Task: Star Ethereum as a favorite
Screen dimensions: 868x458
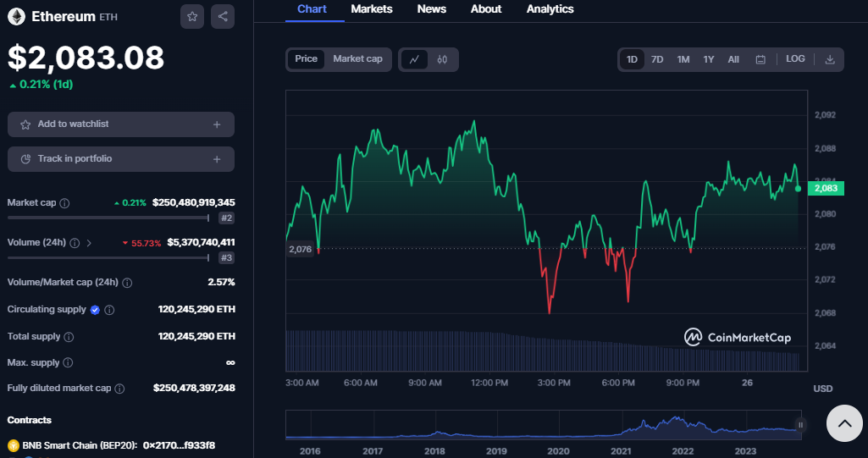Action: point(192,16)
